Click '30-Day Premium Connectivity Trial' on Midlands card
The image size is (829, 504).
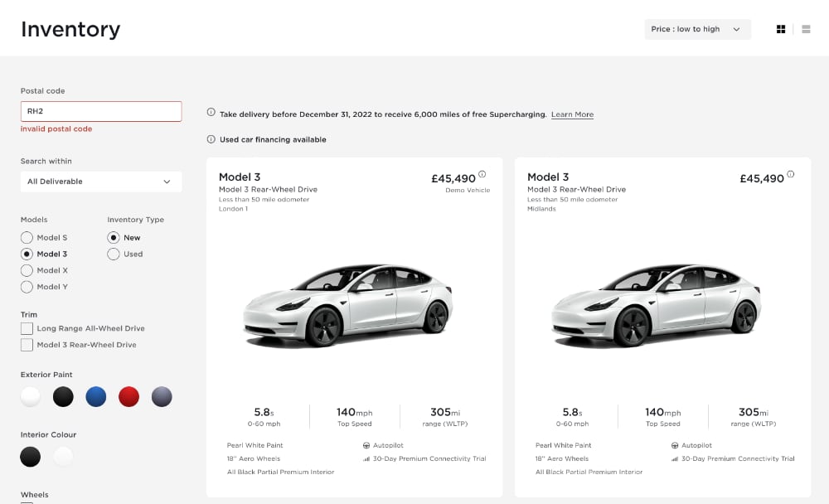tap(738, 458)
